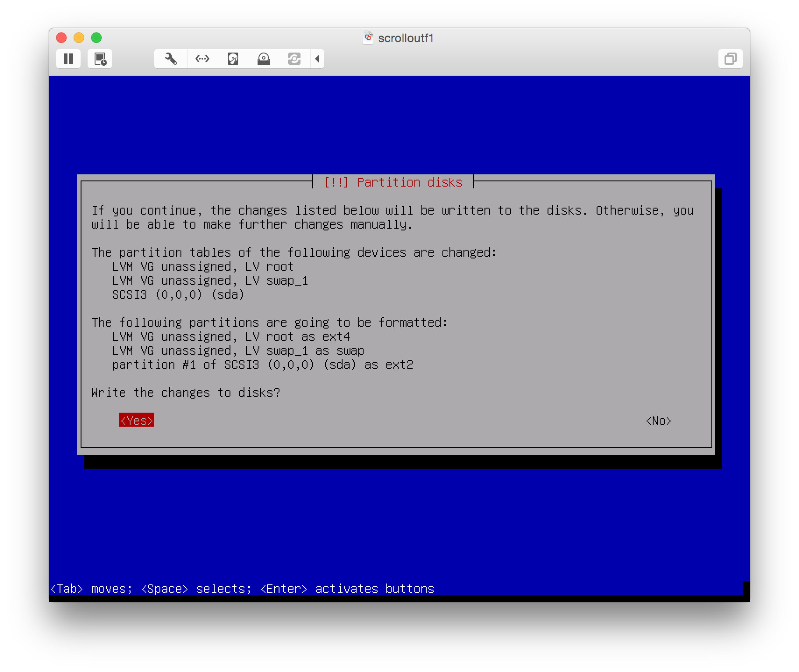Viewport: 799px width, 672px height.
Task: Select the <No> button
Action: click(659, 421)
